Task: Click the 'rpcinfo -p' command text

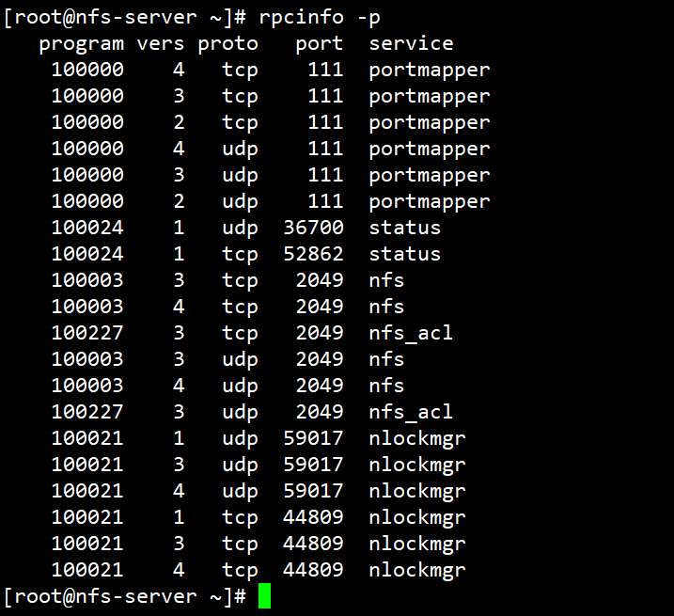Action: [x=320, y=17]
